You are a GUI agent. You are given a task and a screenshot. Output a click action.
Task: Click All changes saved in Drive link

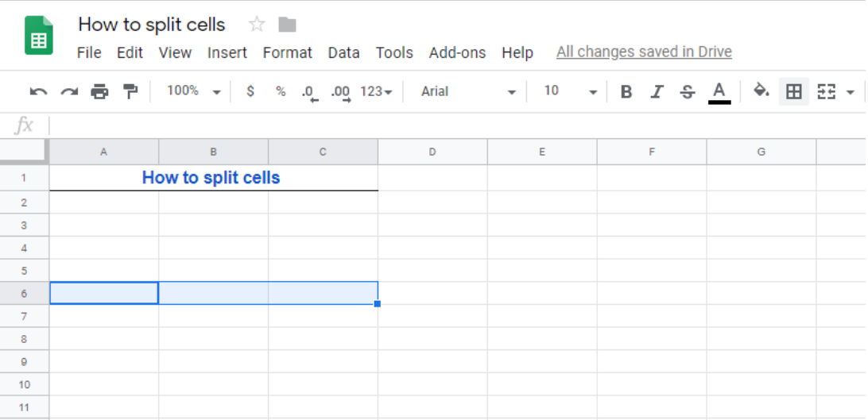click(644, 52)
